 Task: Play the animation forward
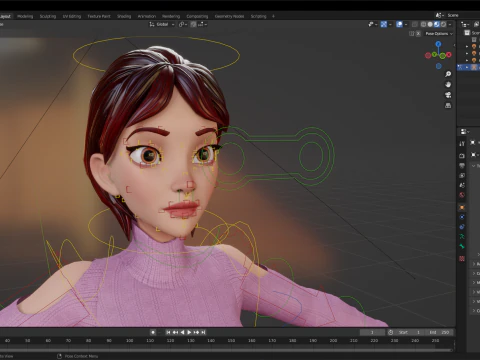tap(189, 332)
